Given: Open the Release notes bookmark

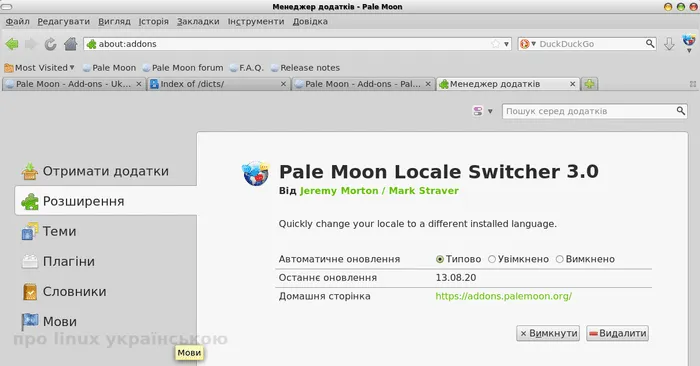Looking at the screenshot, I should (305, 67).
